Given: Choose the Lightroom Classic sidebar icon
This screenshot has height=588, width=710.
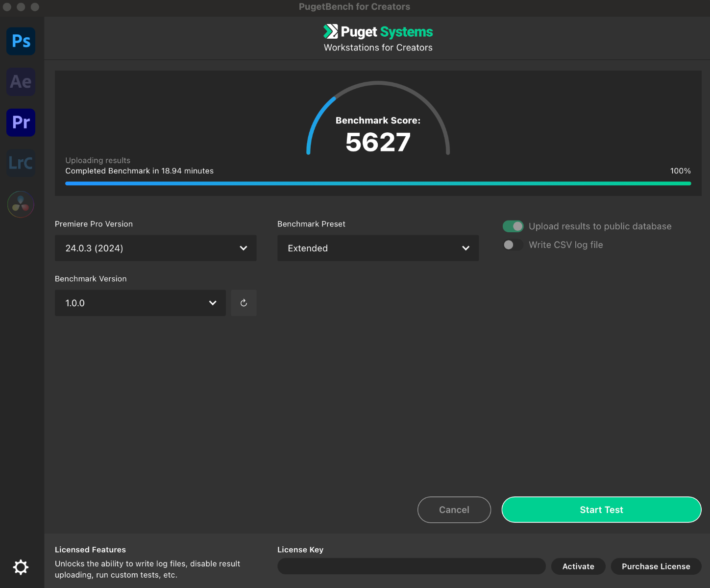Looking at the screenshot, I should [21, 163].
